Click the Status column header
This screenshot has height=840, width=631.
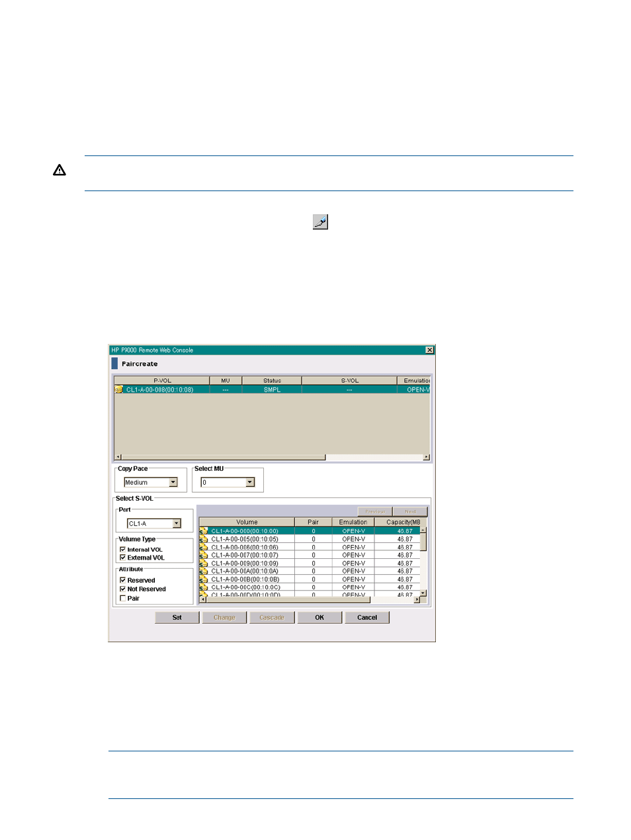(x=272, y=380)
